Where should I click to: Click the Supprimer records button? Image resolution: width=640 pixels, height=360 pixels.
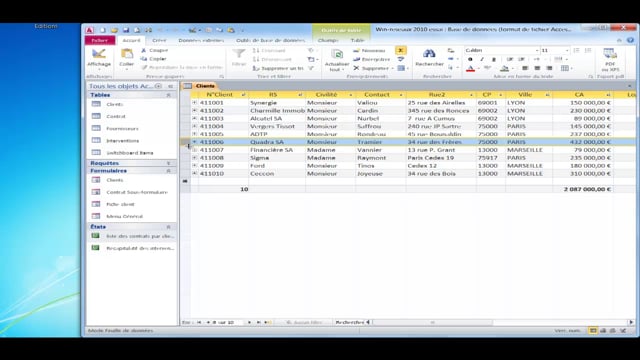click(373, 68)
